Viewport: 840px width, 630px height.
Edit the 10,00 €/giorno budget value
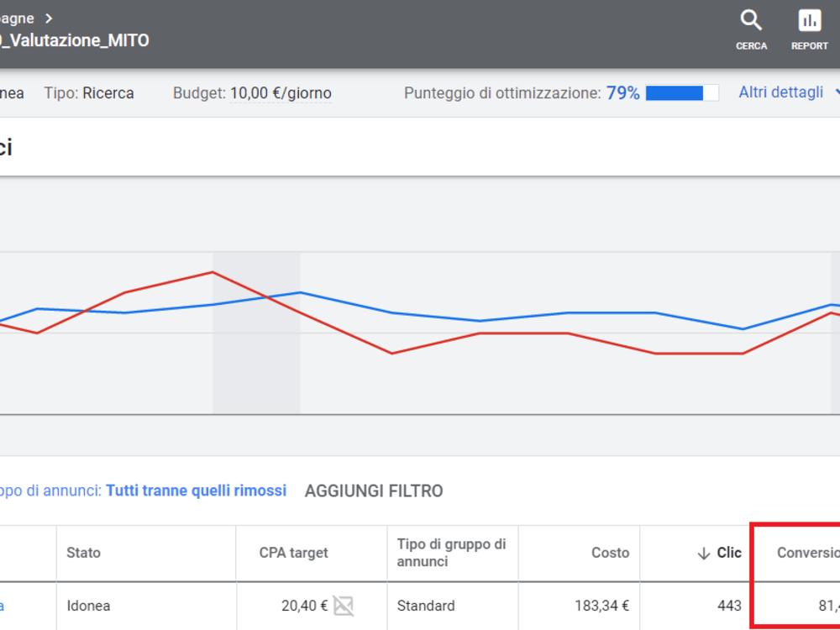coord(281,93)
